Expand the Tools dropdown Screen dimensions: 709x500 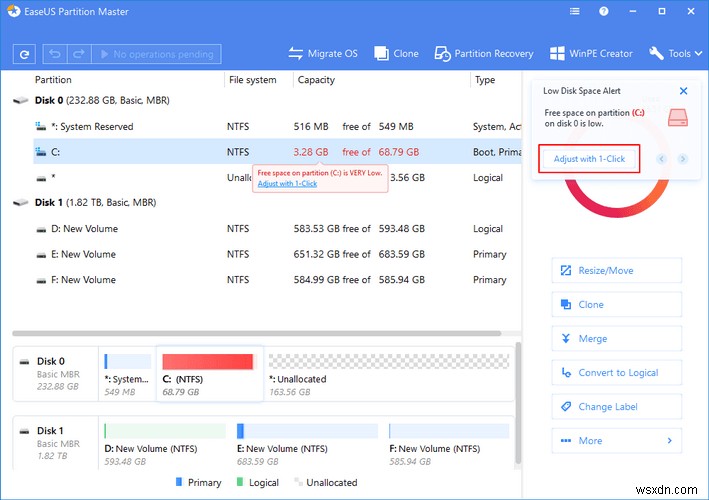pos(676,54)
